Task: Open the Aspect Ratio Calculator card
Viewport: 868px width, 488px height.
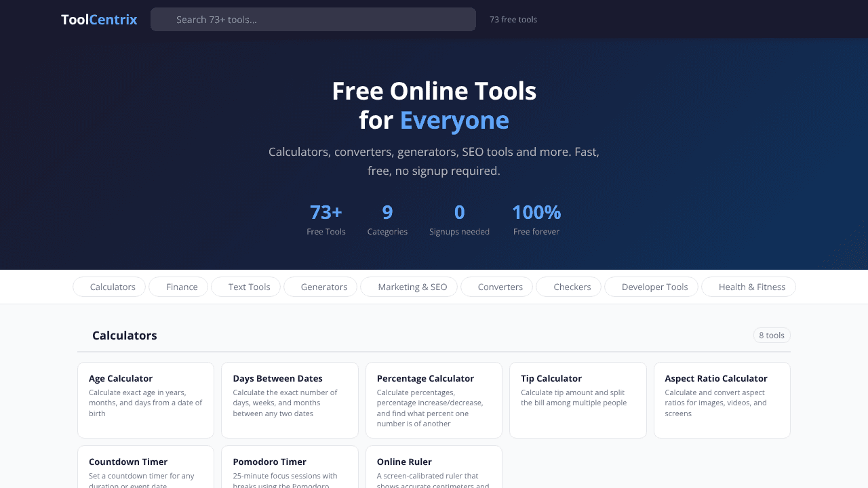Action: pos(722,400)
